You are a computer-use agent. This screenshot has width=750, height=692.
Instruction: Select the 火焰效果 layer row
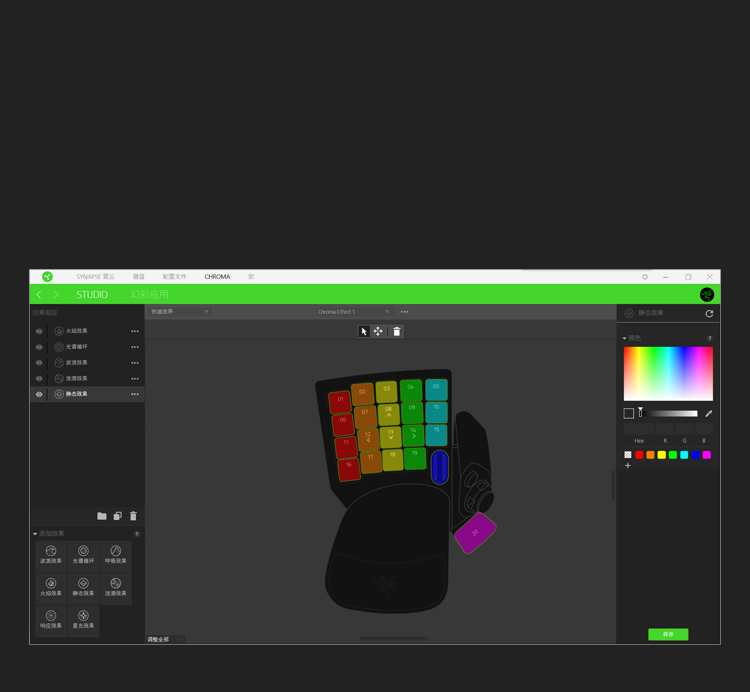click(x=87, y=331)
